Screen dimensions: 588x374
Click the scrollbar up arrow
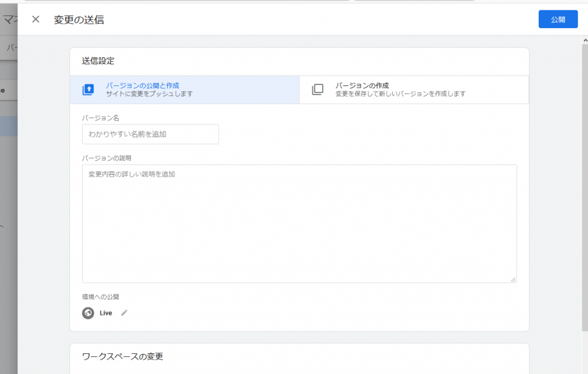[585, 40]
